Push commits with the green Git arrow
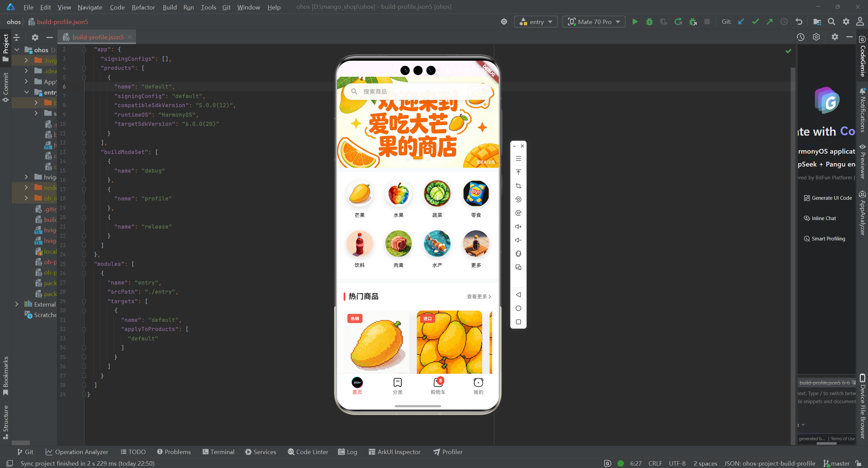This screenshot has width=868, height=468. 769,21
